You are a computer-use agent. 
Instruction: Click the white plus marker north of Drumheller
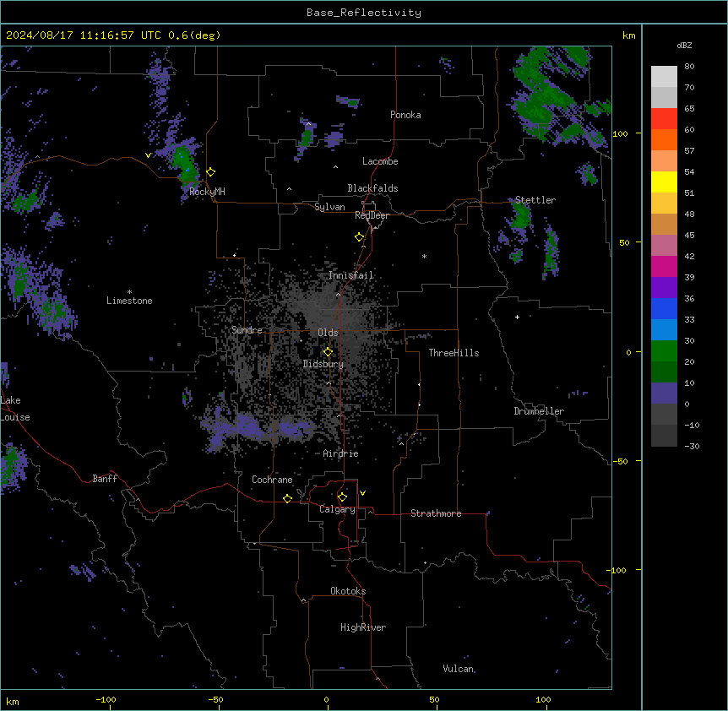[x=517, y=317]
